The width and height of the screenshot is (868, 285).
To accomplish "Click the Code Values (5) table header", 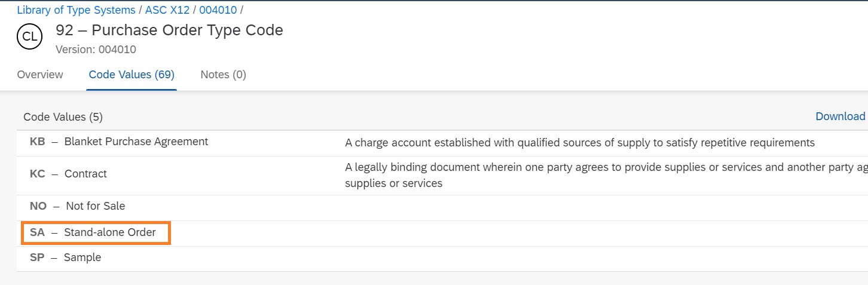I will click(x=63, y=117).
